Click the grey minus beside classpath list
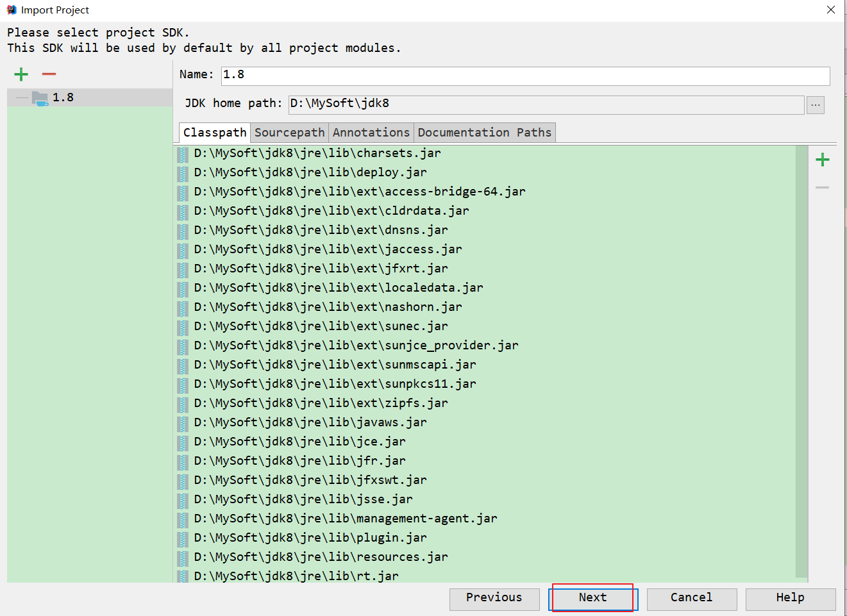The width and height of the screenshot is (847, 616). point(822,187)
